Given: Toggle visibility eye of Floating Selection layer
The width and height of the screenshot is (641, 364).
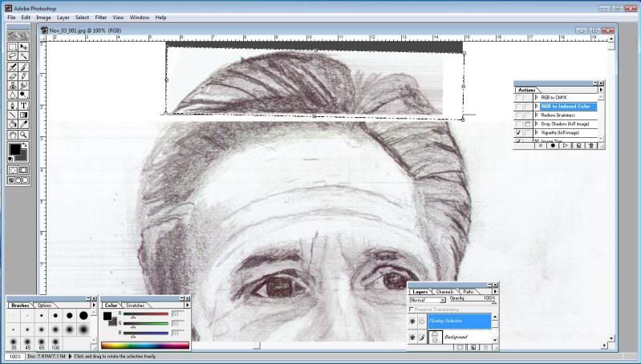Looking at the screenshot, I should pos(412,322).
